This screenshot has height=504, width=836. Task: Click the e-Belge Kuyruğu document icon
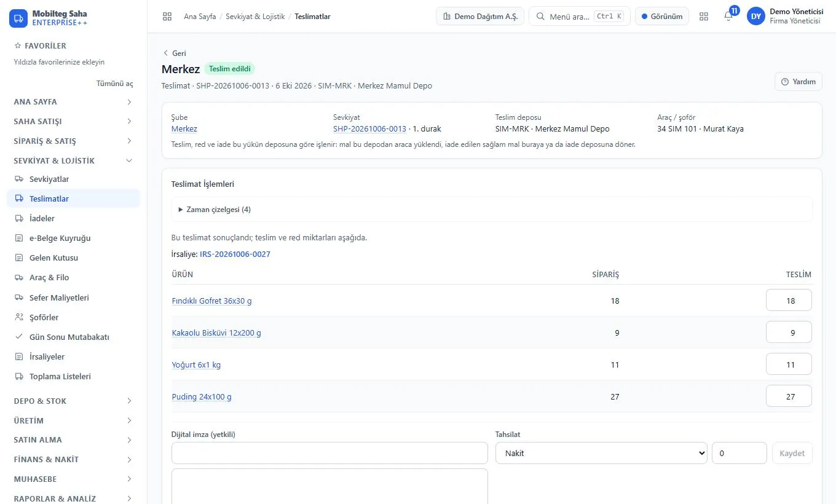point(18,238)
